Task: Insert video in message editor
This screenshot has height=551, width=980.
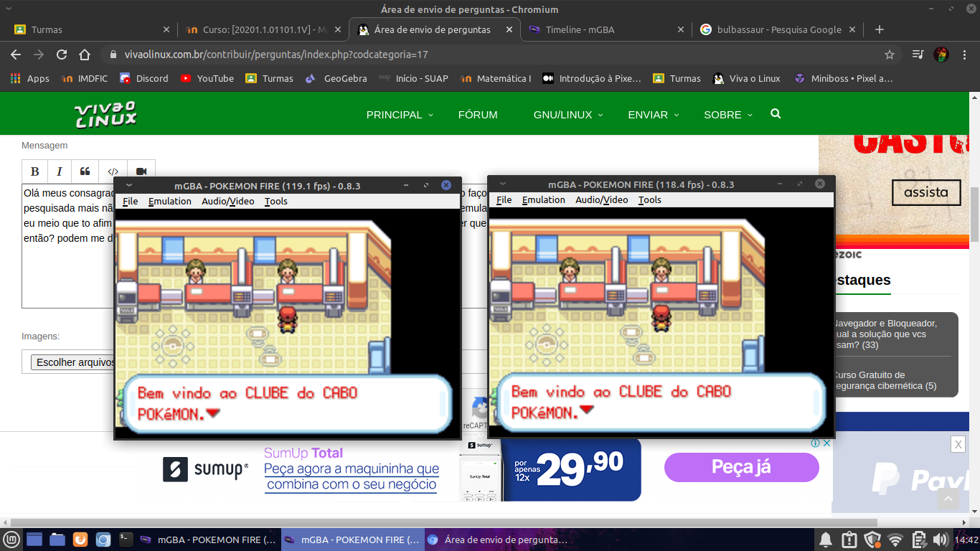Action: pyautogui.click(x=141, y=171)
